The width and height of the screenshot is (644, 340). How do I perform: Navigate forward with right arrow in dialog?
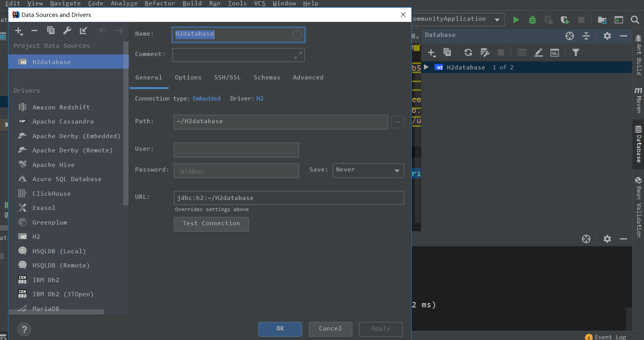(119, 31)
